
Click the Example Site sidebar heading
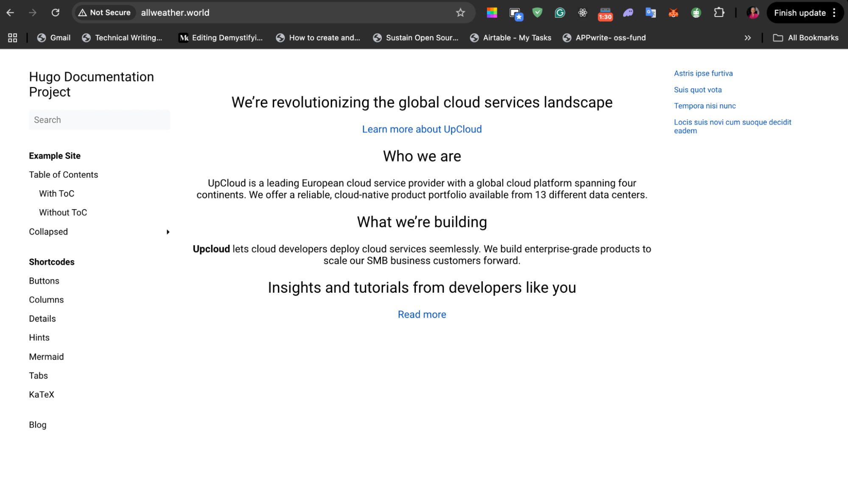(55, 156)
